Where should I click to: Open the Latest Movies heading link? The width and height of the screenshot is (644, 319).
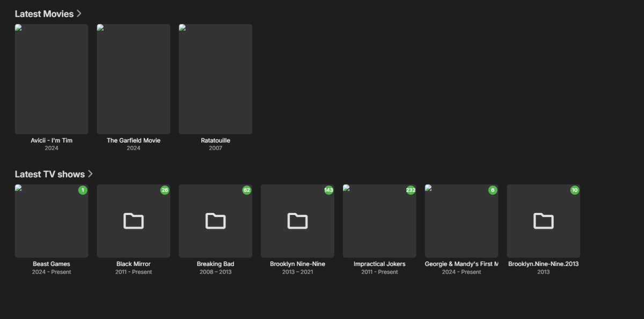coord(43,13)
